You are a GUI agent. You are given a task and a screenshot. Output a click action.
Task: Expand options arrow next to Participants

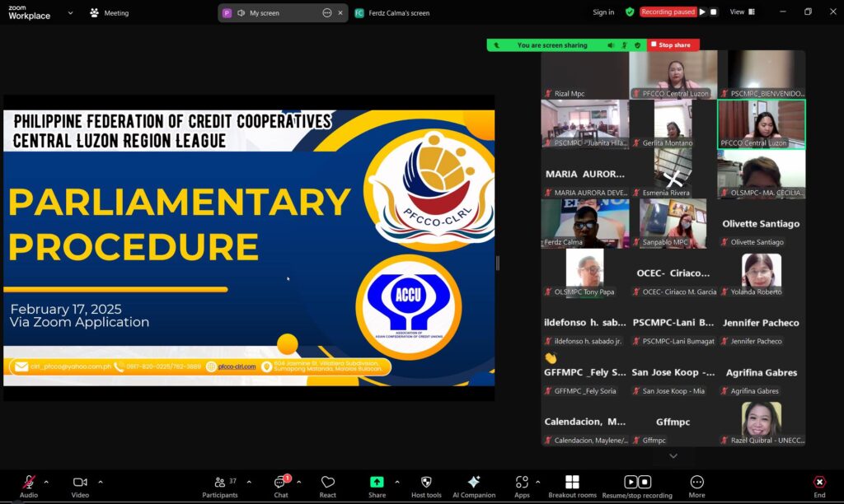[x=249, y=482]
